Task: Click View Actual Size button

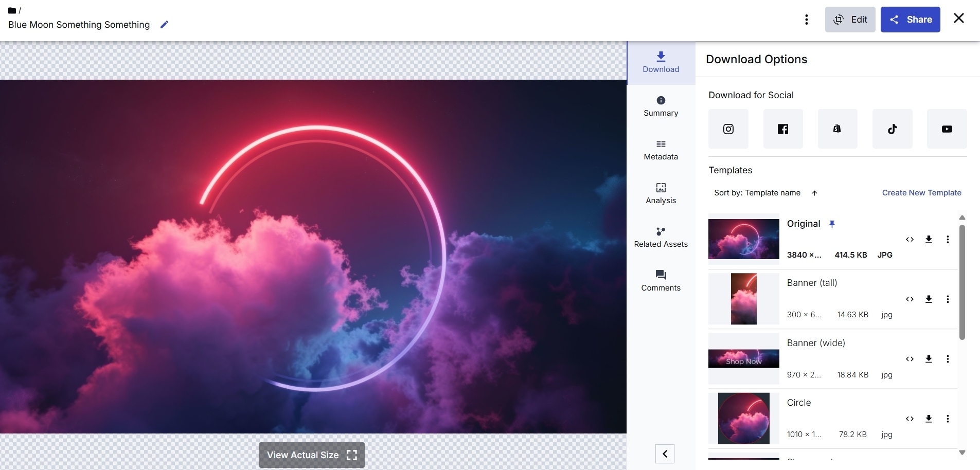Action: pyautogui.click(x=312, y=455)
